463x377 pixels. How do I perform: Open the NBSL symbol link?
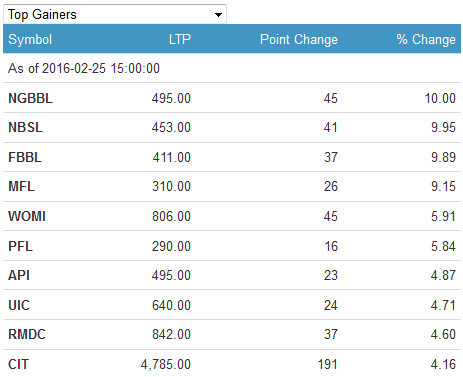tap(25, 127)
